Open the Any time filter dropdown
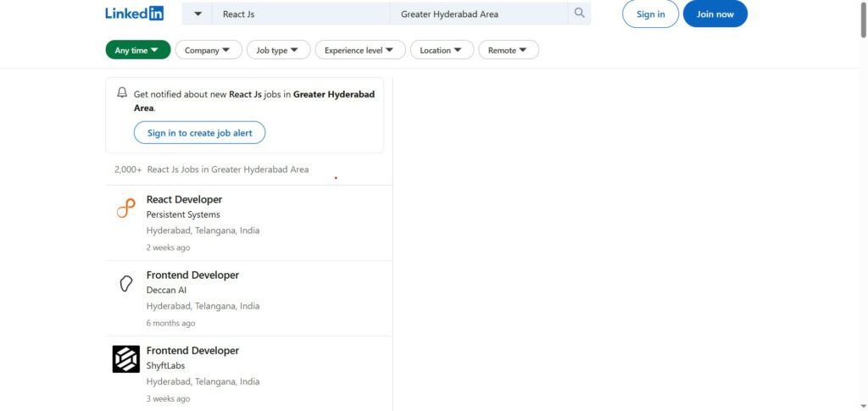 coord(138,50)
